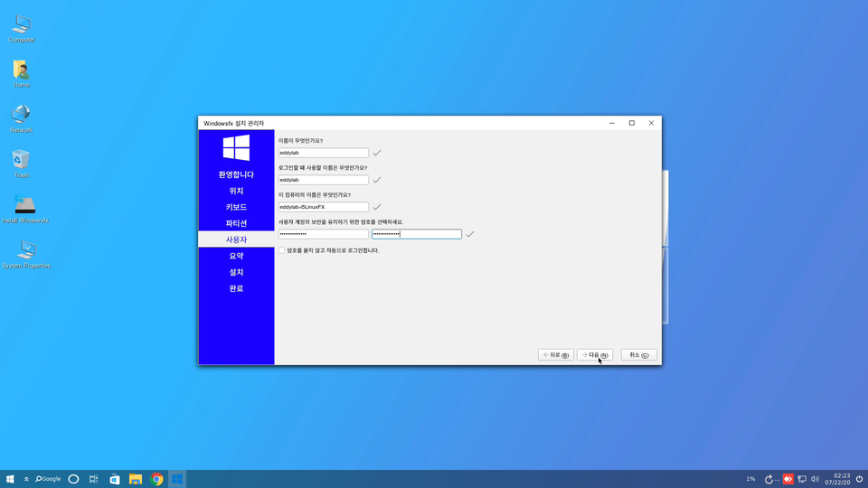
Task: Click the first password field
Action: coord(324,234)
